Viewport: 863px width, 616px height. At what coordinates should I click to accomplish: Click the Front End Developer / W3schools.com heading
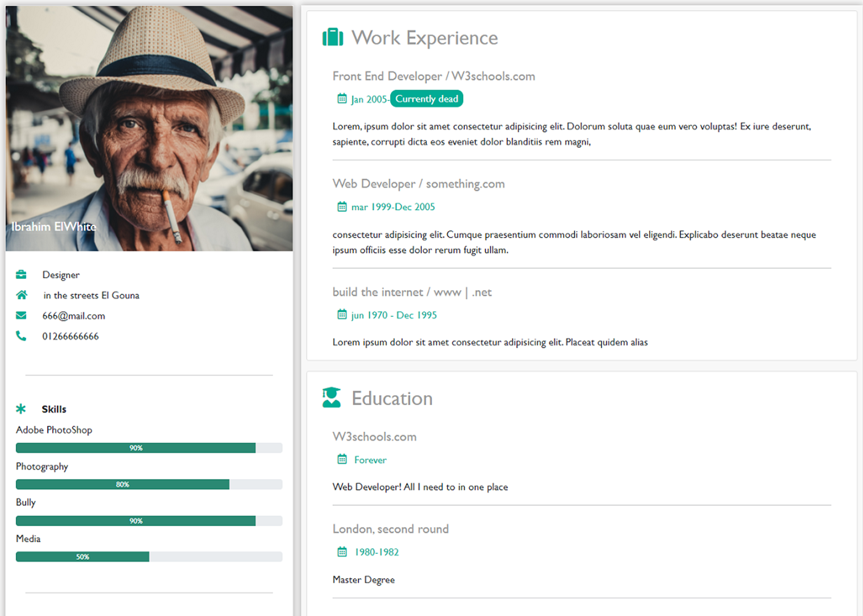[434, 76]
